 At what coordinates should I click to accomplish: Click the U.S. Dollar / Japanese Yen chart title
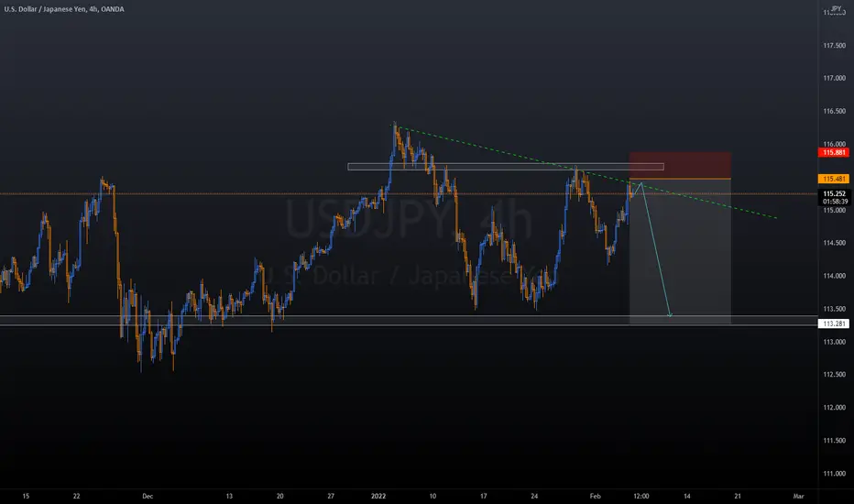point(64,9)
